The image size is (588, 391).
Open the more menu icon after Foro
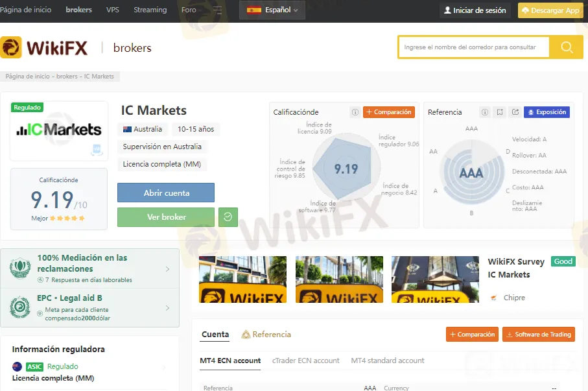pyautogui.click(x=217, y=10)
